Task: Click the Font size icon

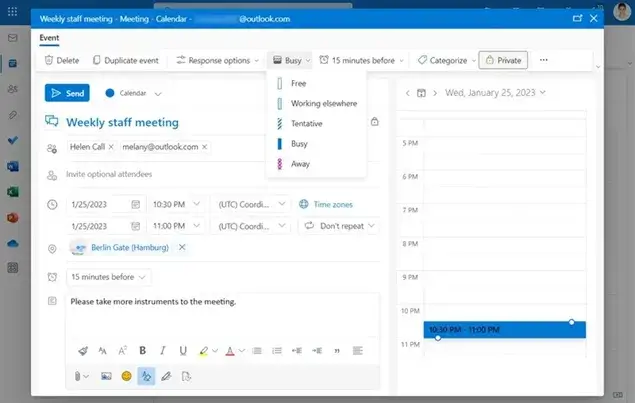Action: click(102, 351)
